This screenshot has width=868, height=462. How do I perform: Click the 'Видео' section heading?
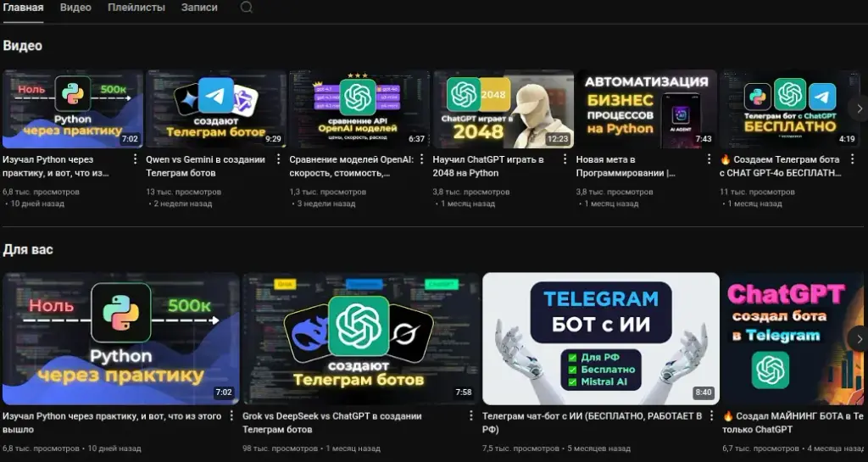pos(23,46)
